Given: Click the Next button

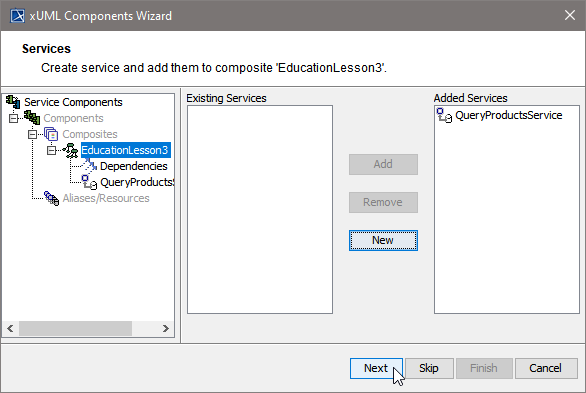Looking at the screenshot, I should (376, 368).
